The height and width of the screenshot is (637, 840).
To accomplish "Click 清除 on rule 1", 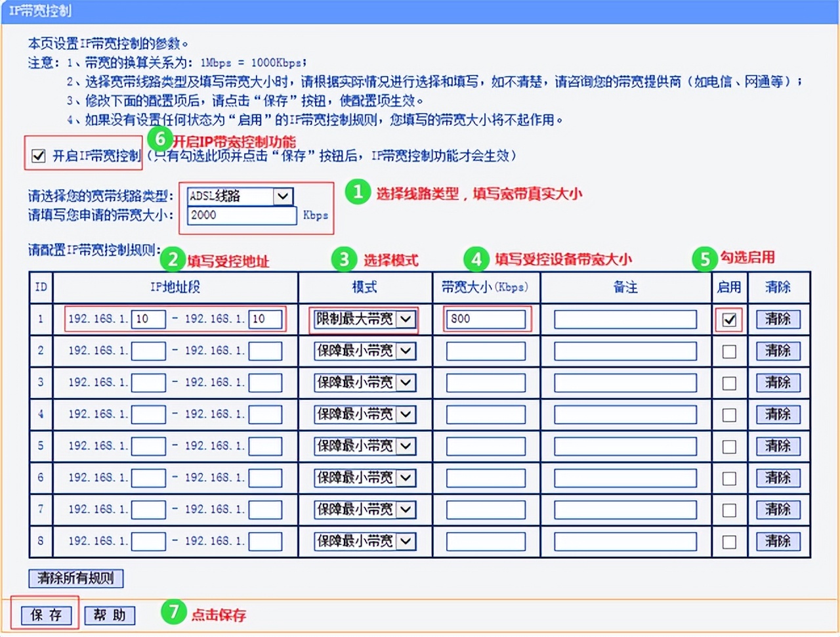I will (x=778, y=319).
